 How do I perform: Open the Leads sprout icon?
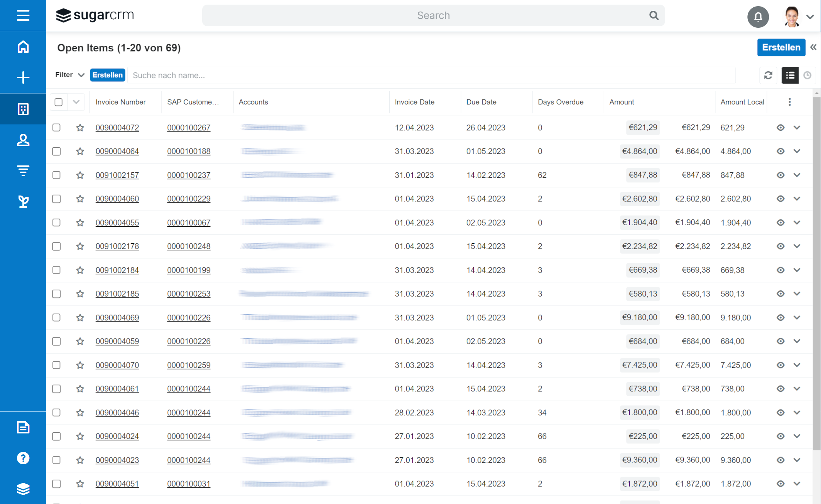tap(23, 201)
